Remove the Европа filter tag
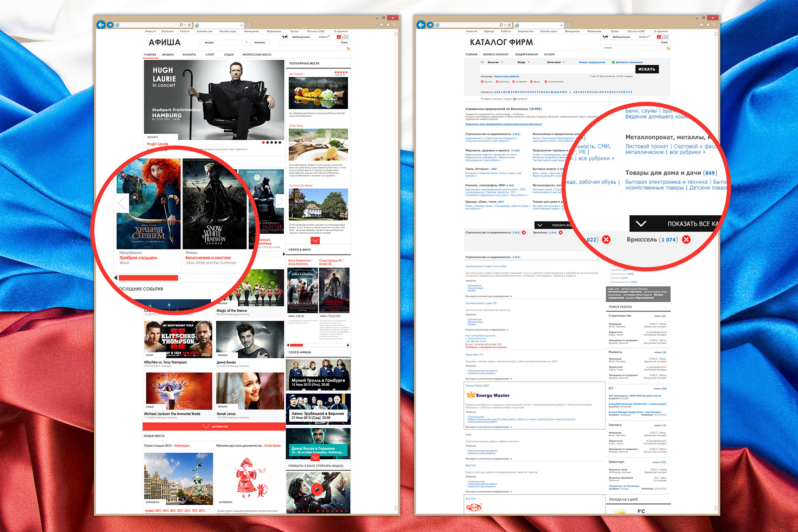 coord(482,82)
